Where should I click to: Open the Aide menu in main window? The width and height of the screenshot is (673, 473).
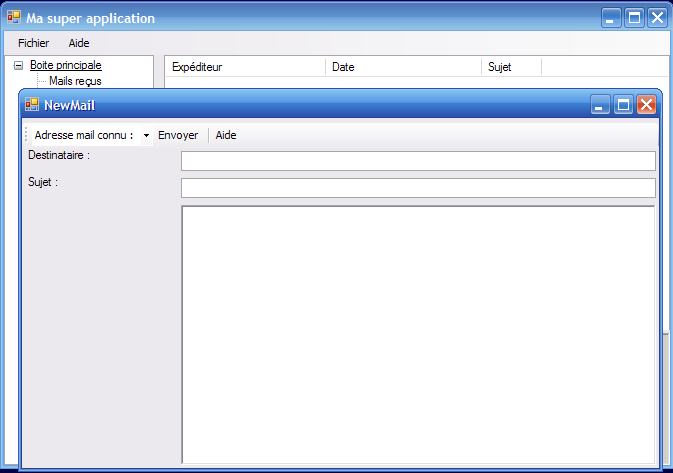pyautogui.click(x=79, y=43)
